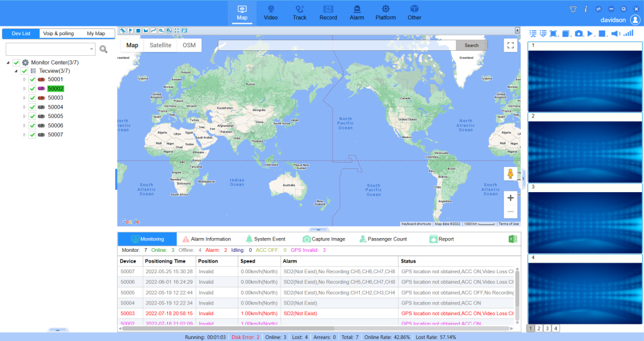Open the Alarm module icon

357,12
